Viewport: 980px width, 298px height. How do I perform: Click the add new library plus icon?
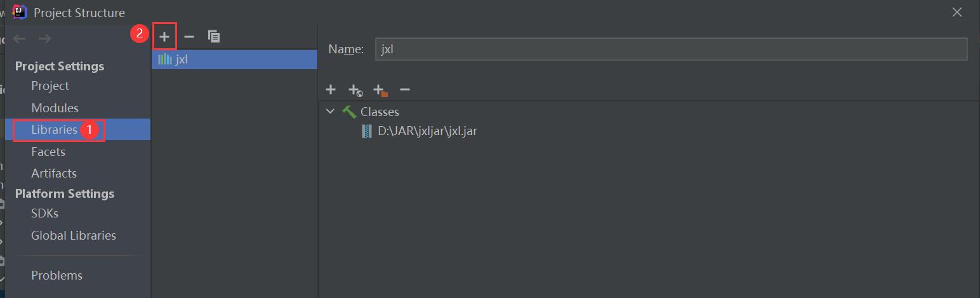[x=164, y=37]
